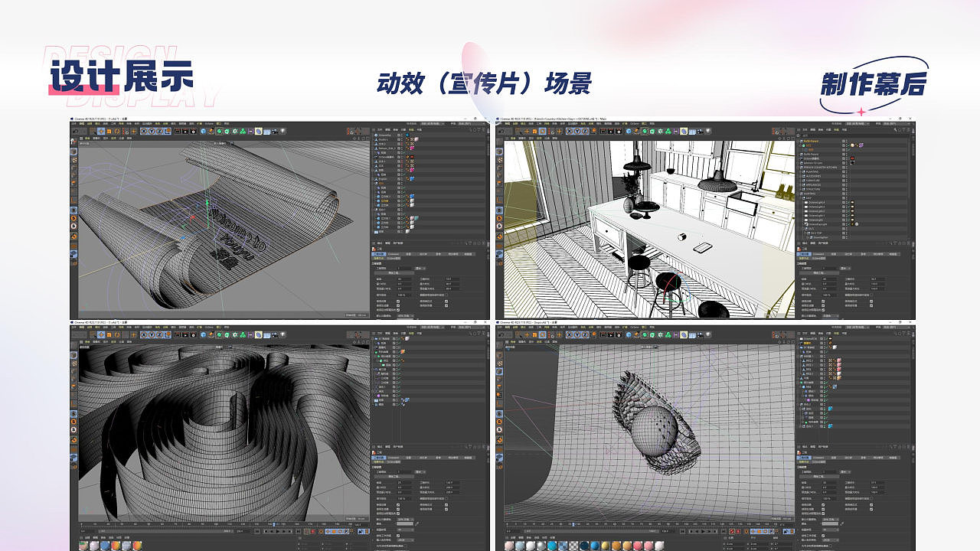Screen dimensions: 980x551
Task: Toggle enable checkmark of OctaneDaylight in kitchen window
Action: pyautogui.click(x=848, y=224)
